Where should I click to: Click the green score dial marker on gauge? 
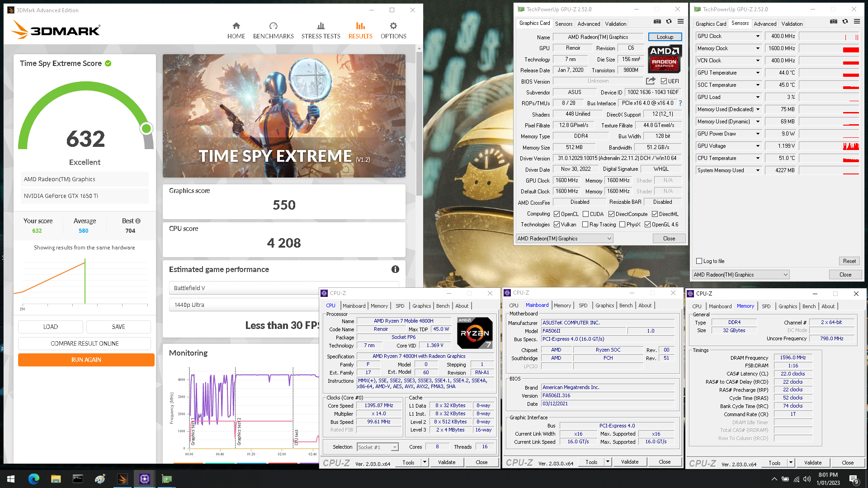(146, 128)
